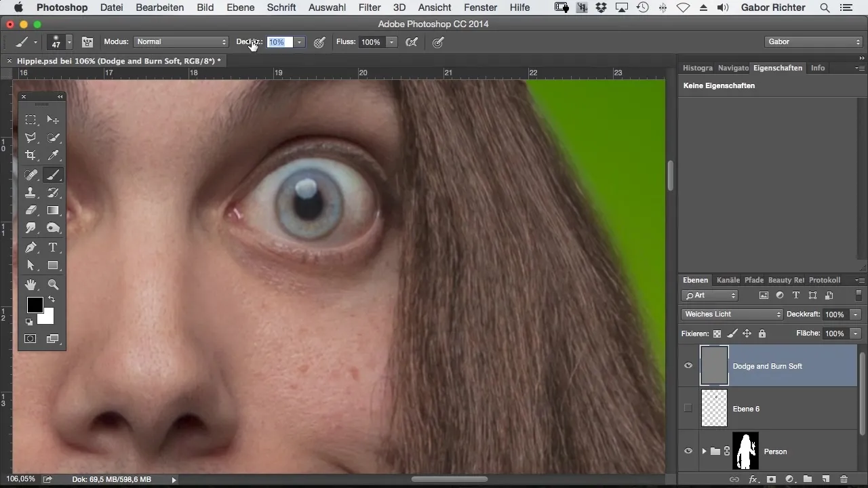Switch to the Kanäle tab
The width and height of the screenshot is (868, 488).
click(x=728, y=280)
